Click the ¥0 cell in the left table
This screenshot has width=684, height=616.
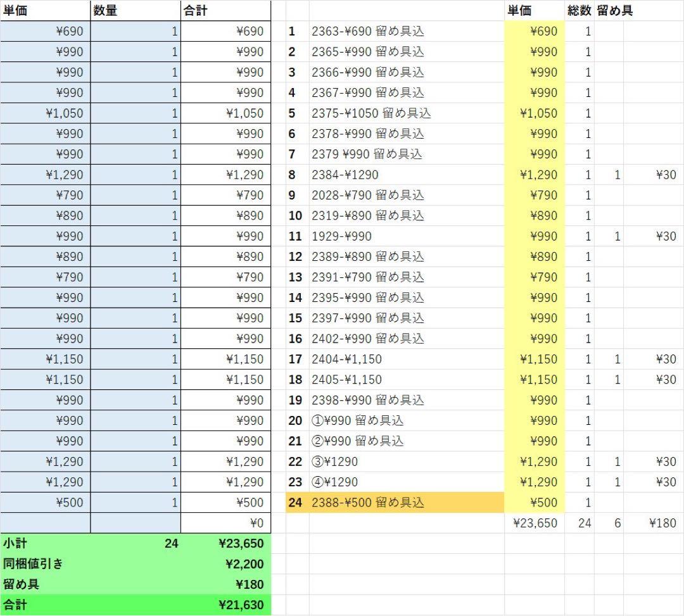click(225, 523)
